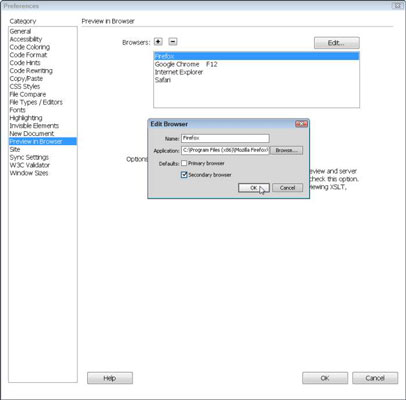406x400 pixels.
Task: Open Help for Preferences
Action: (110, 378)
